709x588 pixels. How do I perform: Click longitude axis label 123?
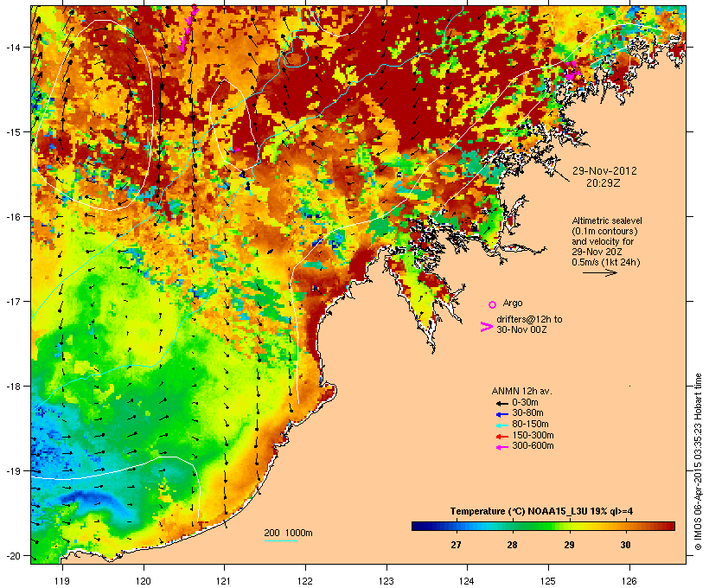386,581
